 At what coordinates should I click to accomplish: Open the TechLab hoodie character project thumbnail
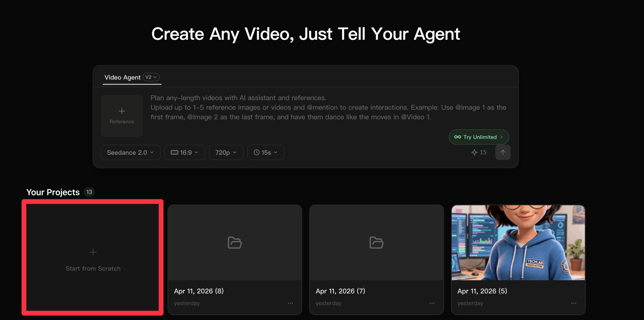click(x=518, y=242)
